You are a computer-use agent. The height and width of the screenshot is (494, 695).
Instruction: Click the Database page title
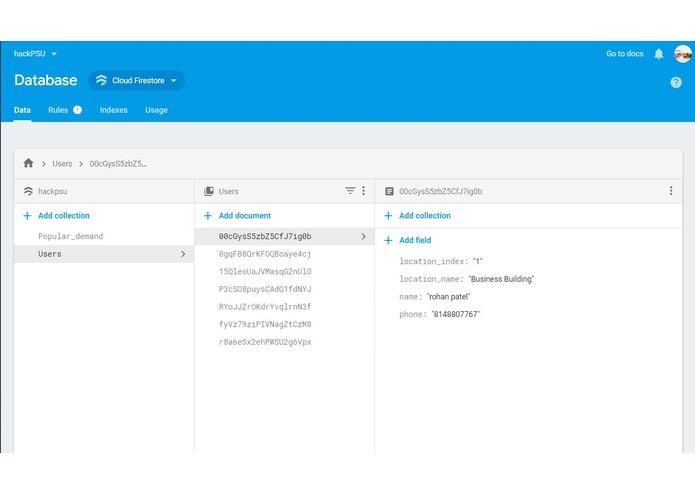pyautogui.click(x=46, y=80)
